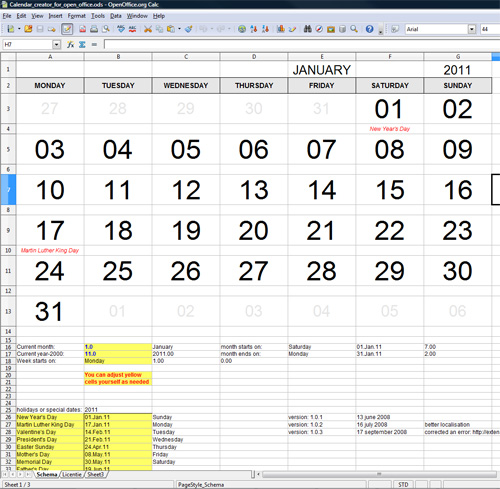This screenshot has height=489, width=500.
Task: Open Find & Replace binoculars icon
Action: [307, 29]
